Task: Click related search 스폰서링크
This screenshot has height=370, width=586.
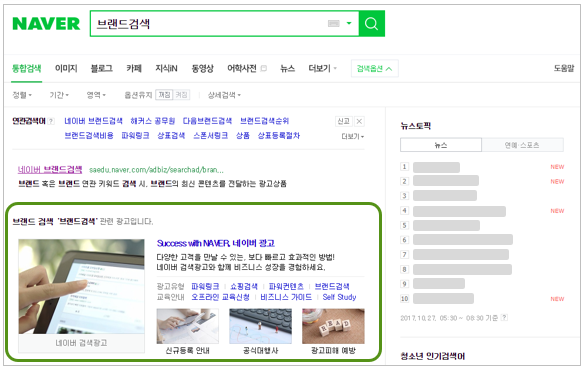Action: click(x=210, y=135)
